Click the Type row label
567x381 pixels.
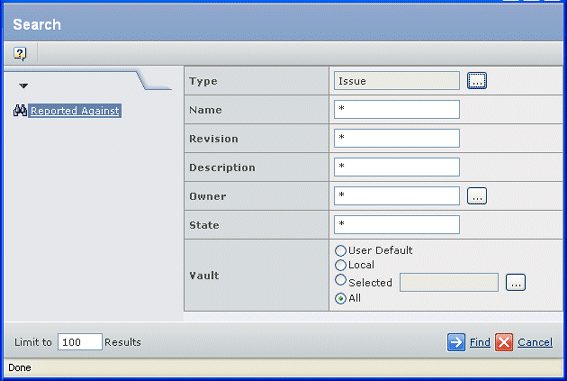click(203, 81)
